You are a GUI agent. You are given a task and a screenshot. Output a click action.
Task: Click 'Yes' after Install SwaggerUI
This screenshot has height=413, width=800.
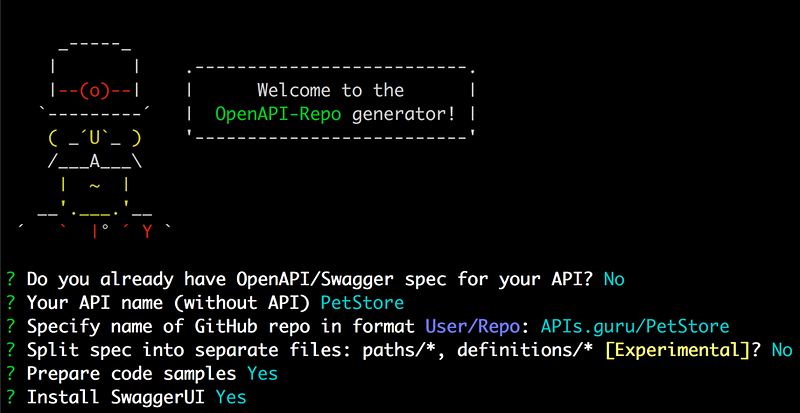point(230,398)
